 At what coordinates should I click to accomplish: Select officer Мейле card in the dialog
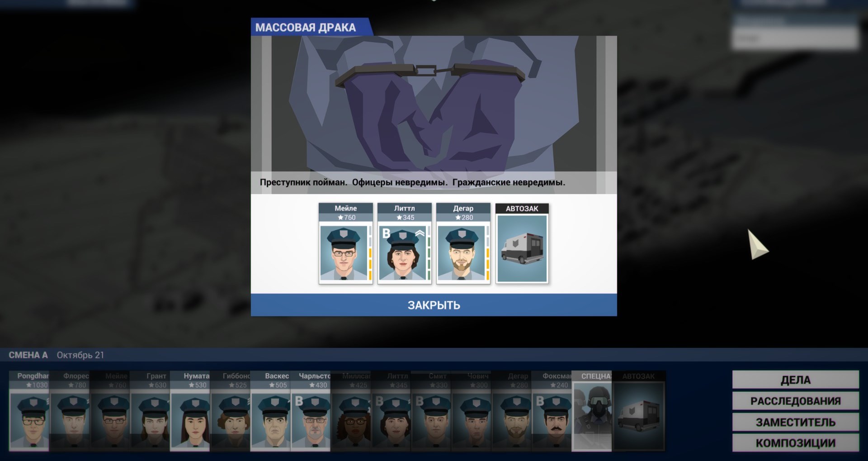[346, 243]
